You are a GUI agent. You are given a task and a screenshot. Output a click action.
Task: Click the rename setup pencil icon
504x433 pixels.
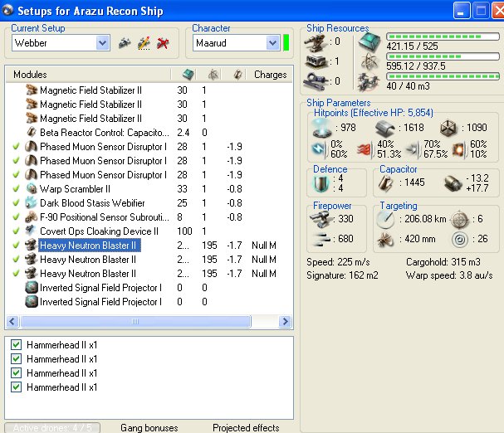144,42
